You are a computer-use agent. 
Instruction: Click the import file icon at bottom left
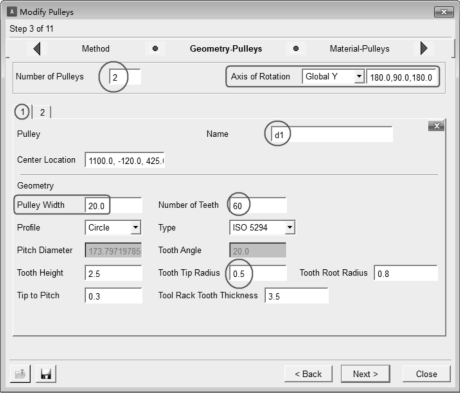tap(20, 374)
